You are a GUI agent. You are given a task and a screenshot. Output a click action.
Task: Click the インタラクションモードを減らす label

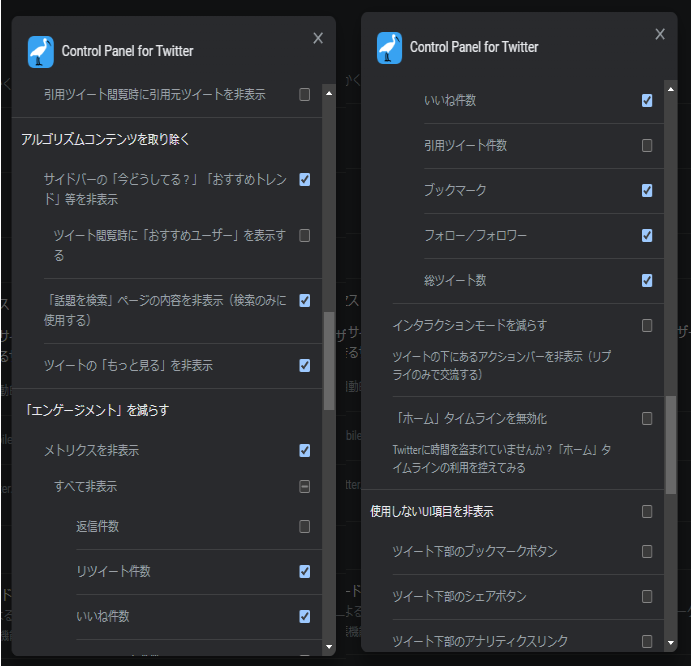[x=470, y=326]
